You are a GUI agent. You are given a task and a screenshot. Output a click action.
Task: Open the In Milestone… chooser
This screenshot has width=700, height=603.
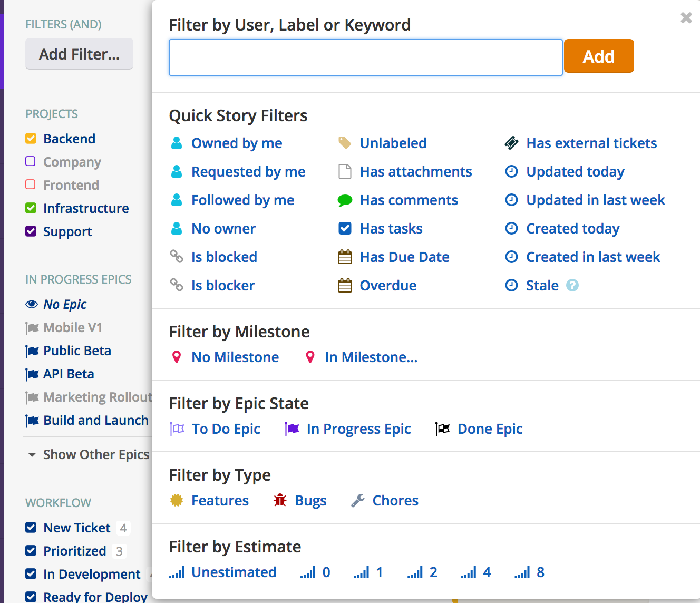pyautogui.click(x=371, y=357)
